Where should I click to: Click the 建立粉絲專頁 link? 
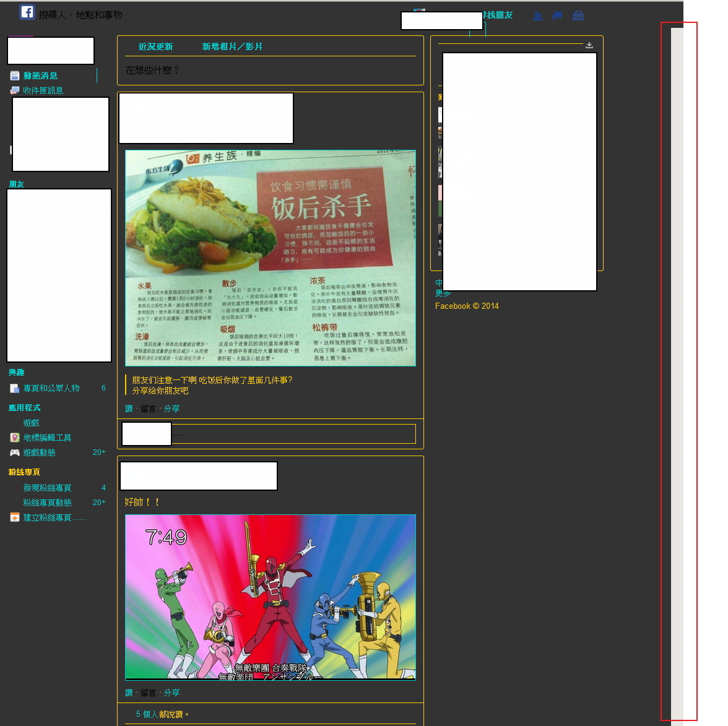(54, 517)
